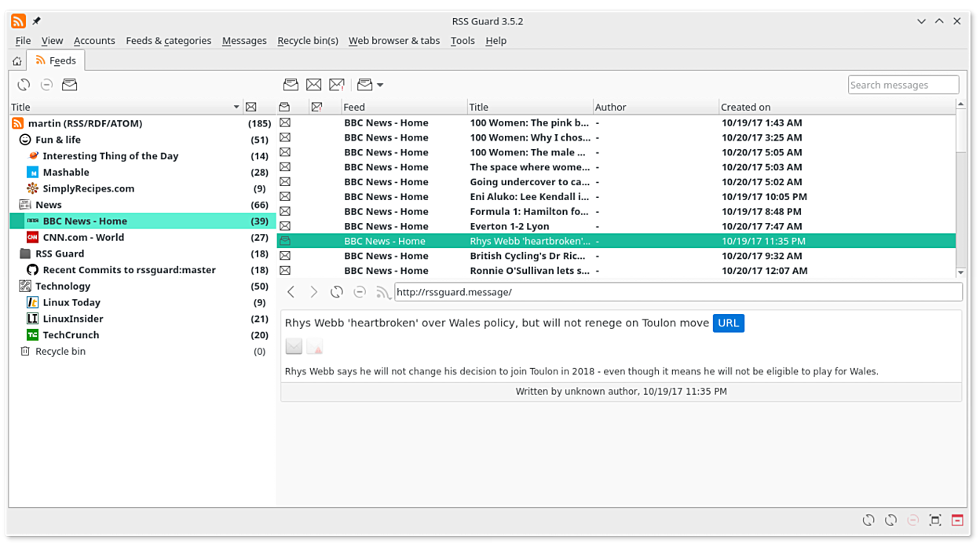
Task: Select the Technology category in feed tree
Action: 63,286
